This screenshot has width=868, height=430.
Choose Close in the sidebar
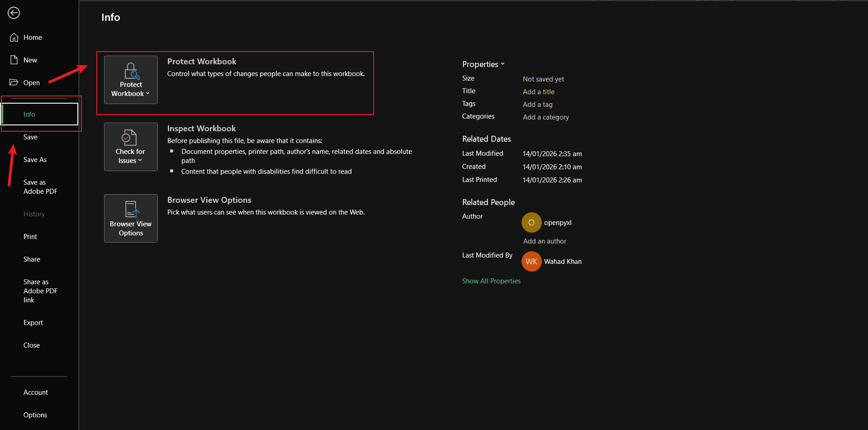32,345
